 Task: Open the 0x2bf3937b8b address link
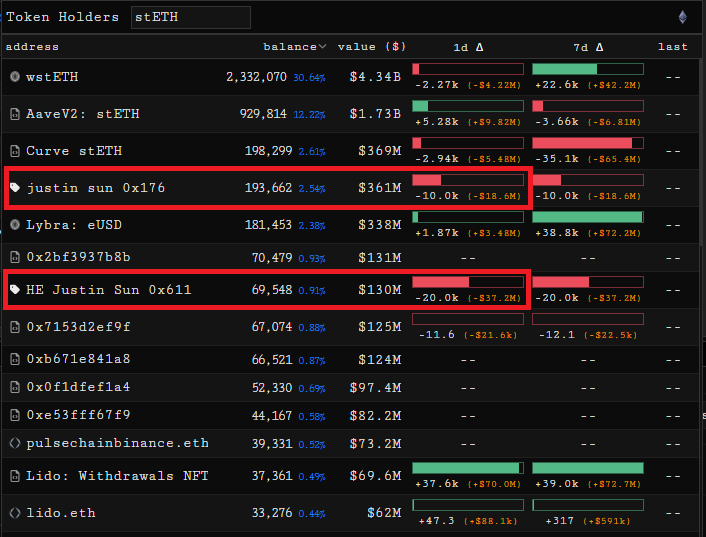[78, 257]
